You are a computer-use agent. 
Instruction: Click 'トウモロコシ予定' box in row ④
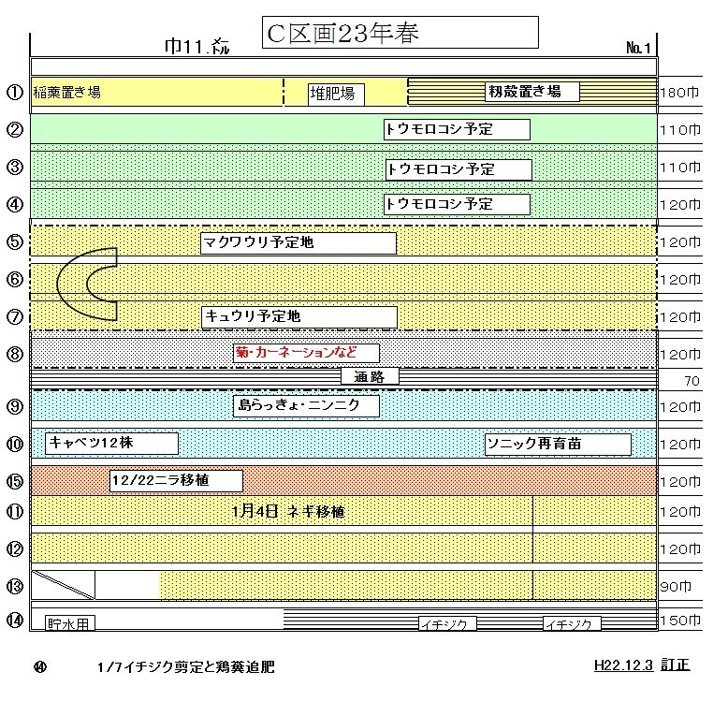pos(457,204)
